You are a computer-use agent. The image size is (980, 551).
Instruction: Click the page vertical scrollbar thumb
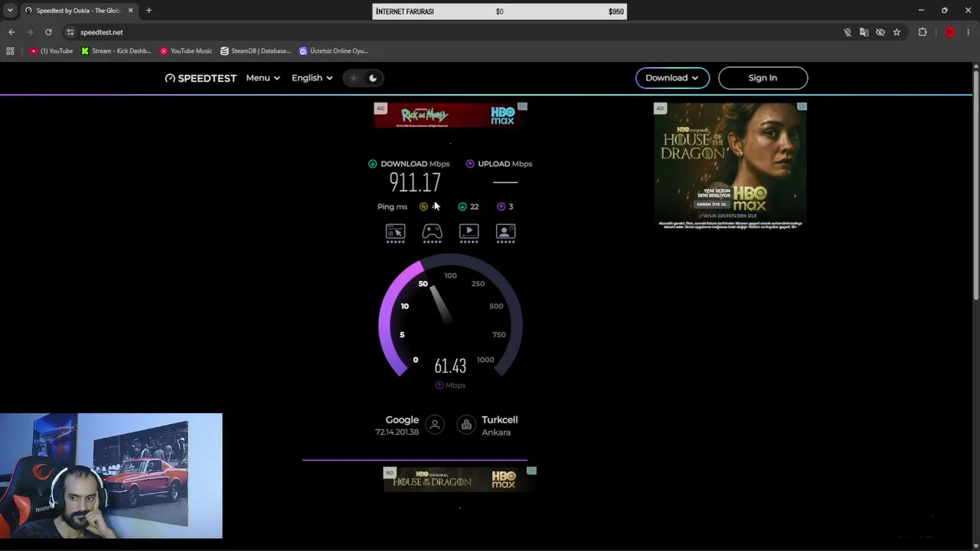(976, 184)
